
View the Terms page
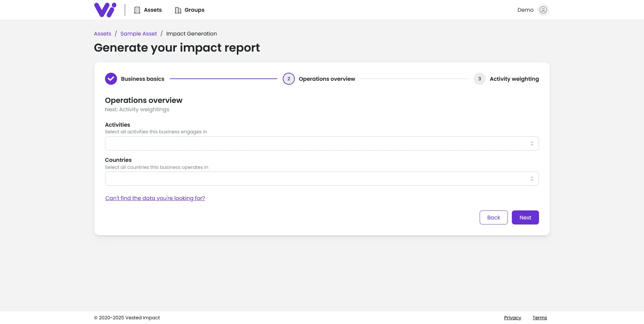[540, 318]
